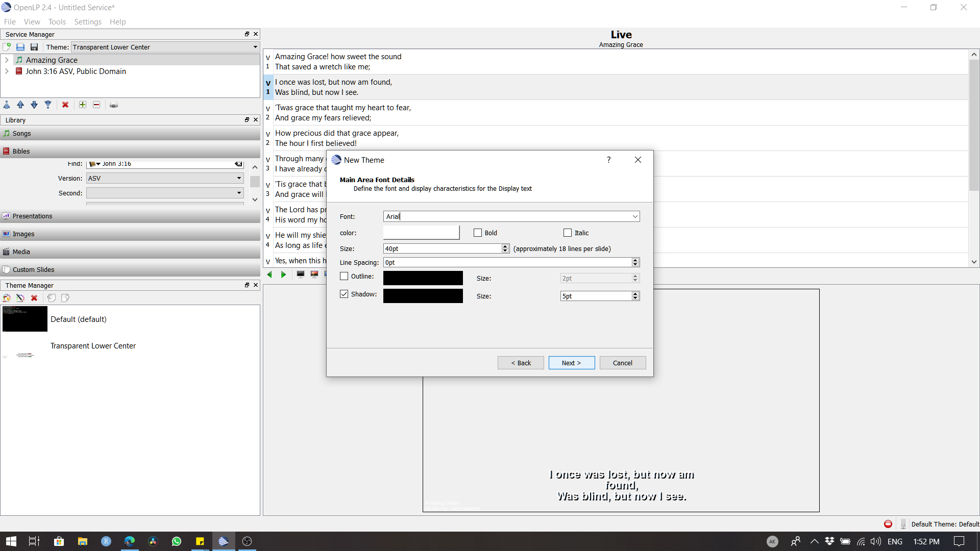Open the Tools menu
The width and height of the screenshot is (980, 551).
point(57,21)
